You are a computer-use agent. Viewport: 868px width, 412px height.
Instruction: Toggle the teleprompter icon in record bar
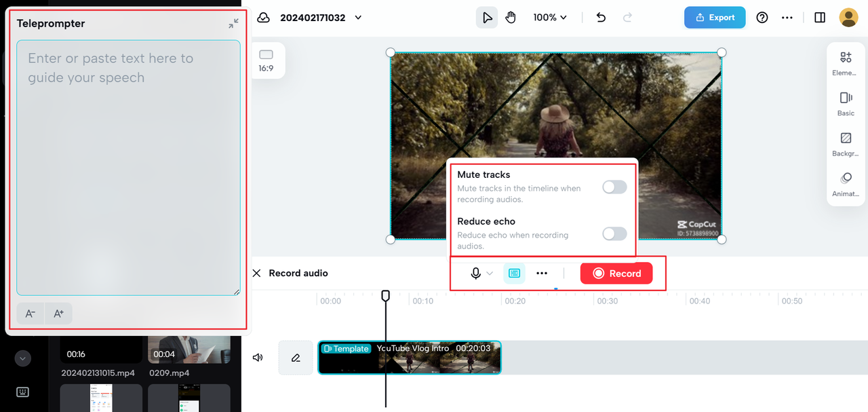pos(514,273)
